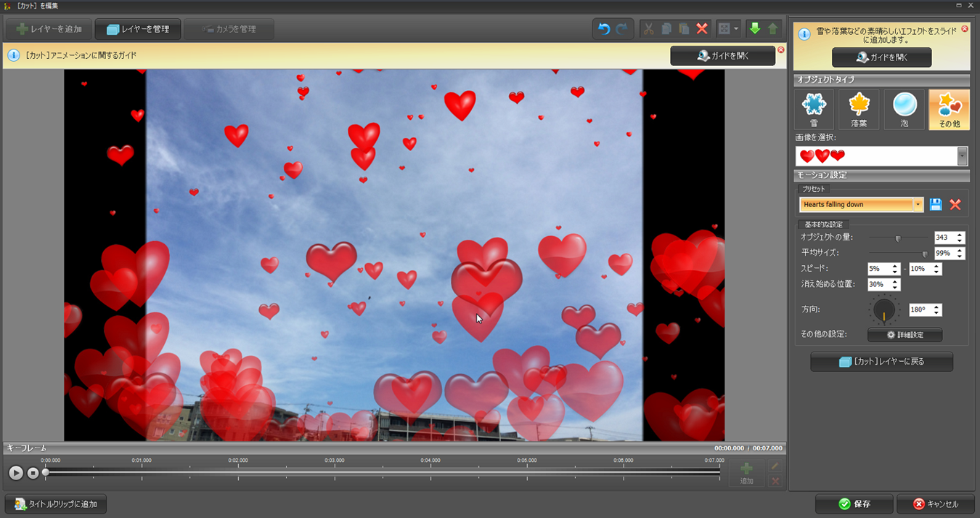This screenshot has height=518, width=980.
Task: Click the object amount slider handle
Action: pos(898,238)
